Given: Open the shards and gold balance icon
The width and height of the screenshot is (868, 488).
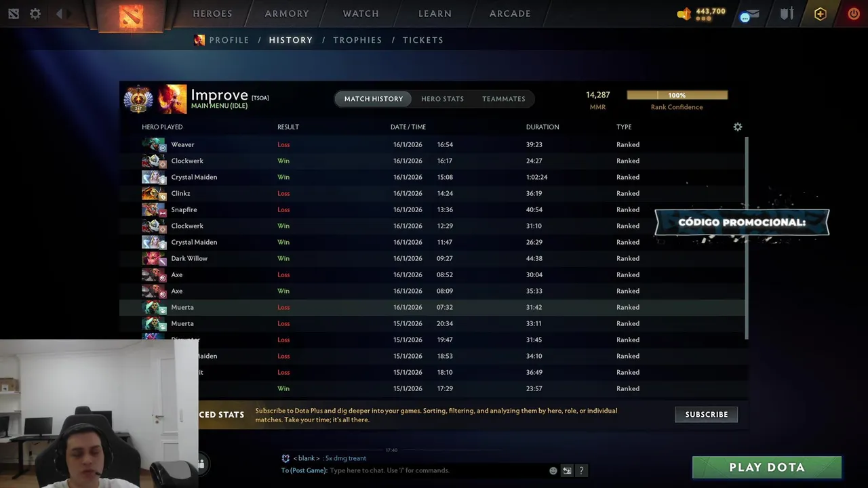Looking at the screenshot, I should point(684,14).
